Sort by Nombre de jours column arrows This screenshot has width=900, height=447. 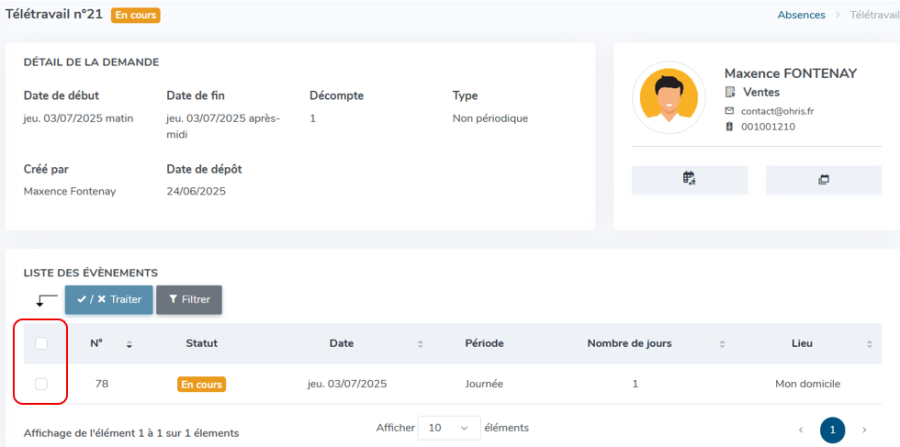[x=722, y=344]
